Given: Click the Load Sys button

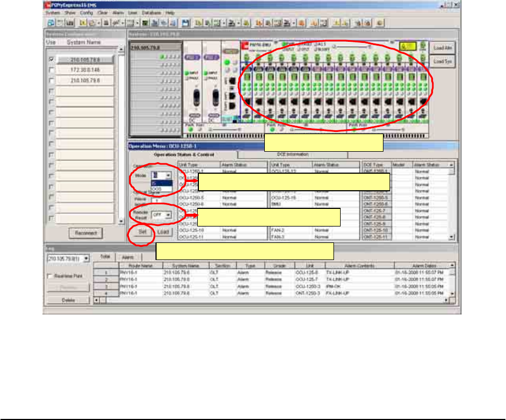Looking at the screenshot, I should click(x=442, y=62).
